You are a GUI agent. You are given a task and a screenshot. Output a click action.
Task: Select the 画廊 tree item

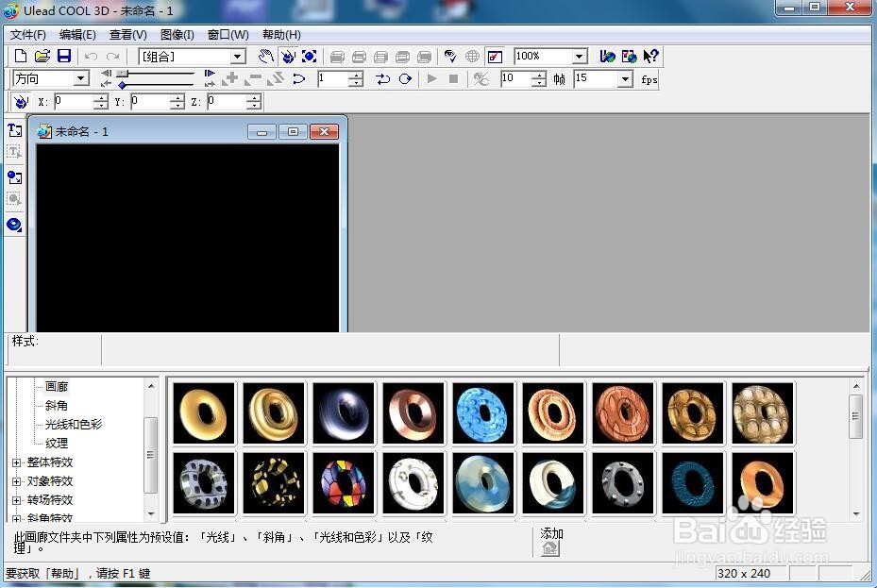(57, 387)
